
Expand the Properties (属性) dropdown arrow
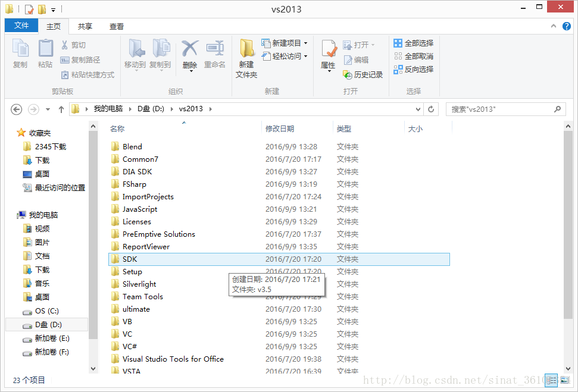point(329,71)
